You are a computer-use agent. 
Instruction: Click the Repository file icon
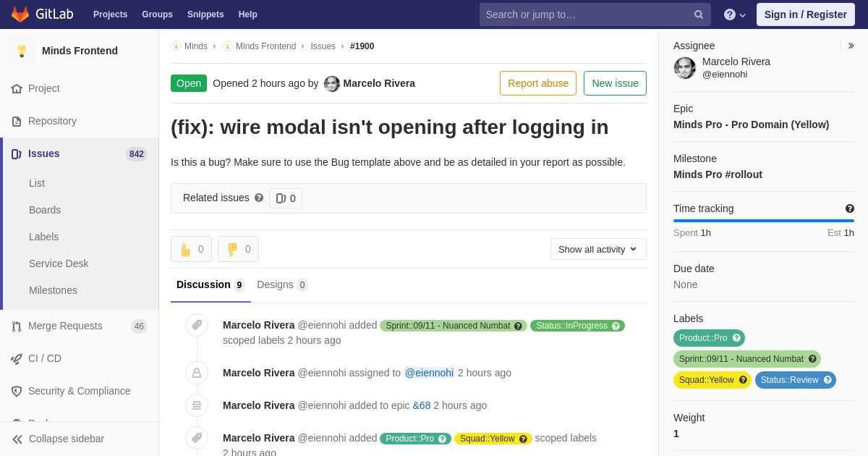click(x=17, y=121)
